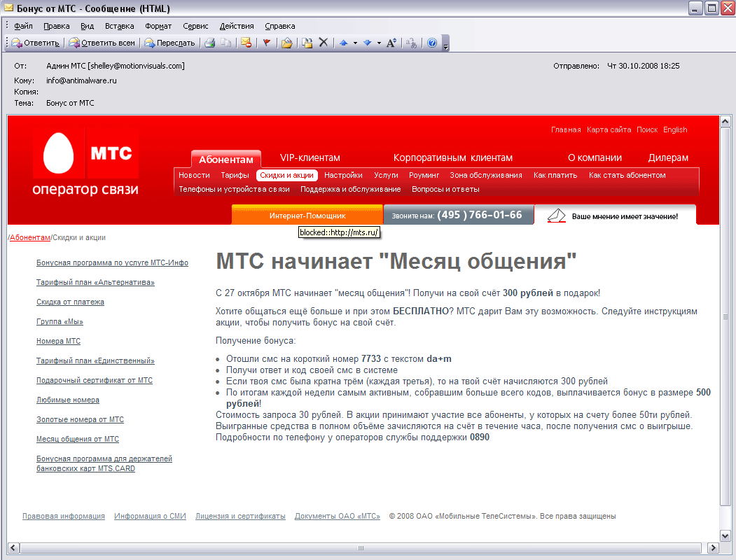Click the Copy icon in the toolbar

226,43
